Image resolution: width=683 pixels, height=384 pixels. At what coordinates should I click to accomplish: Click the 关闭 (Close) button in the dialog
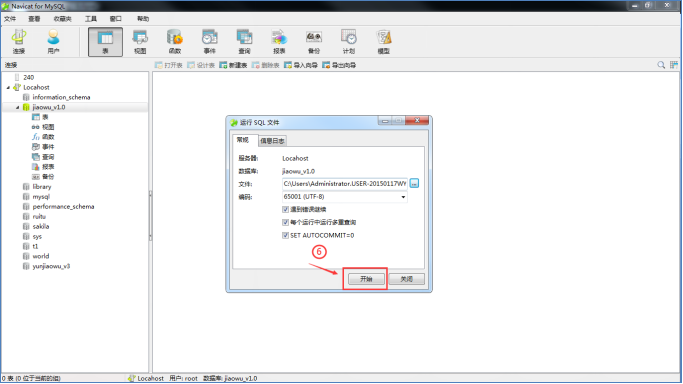406,279
